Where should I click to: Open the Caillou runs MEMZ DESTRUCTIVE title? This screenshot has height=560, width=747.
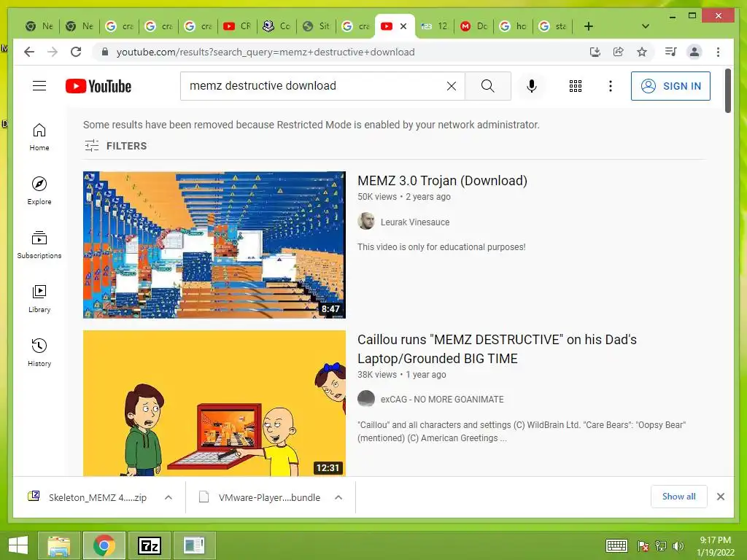(x=497, y=349)
